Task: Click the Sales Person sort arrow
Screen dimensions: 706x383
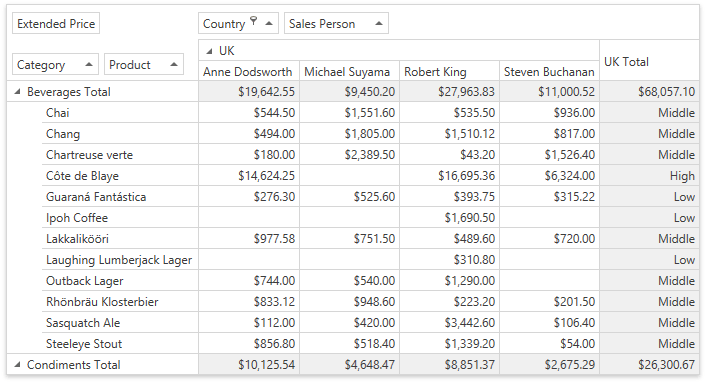Action: [379, 23]
